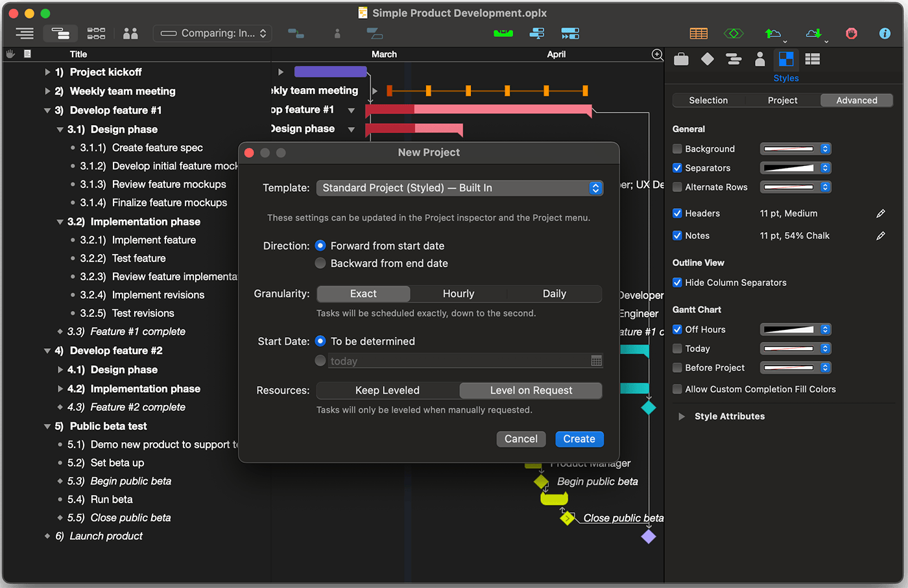
Task: Click the Off Hours color swatch
Action: pos(789,329)
